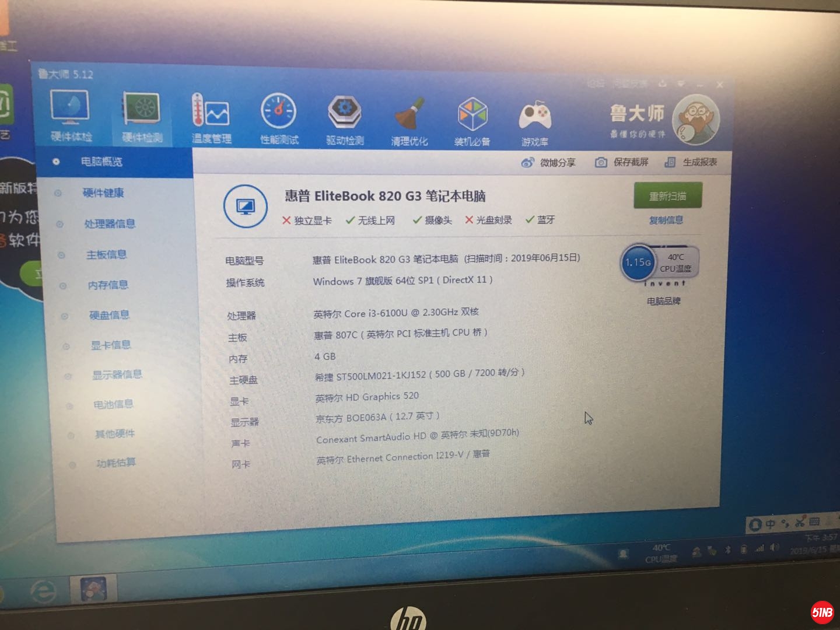Open 硬盘信息 hard disk info
The width and height of the screenshot is (840, 630).
click(x=109, y=315)
